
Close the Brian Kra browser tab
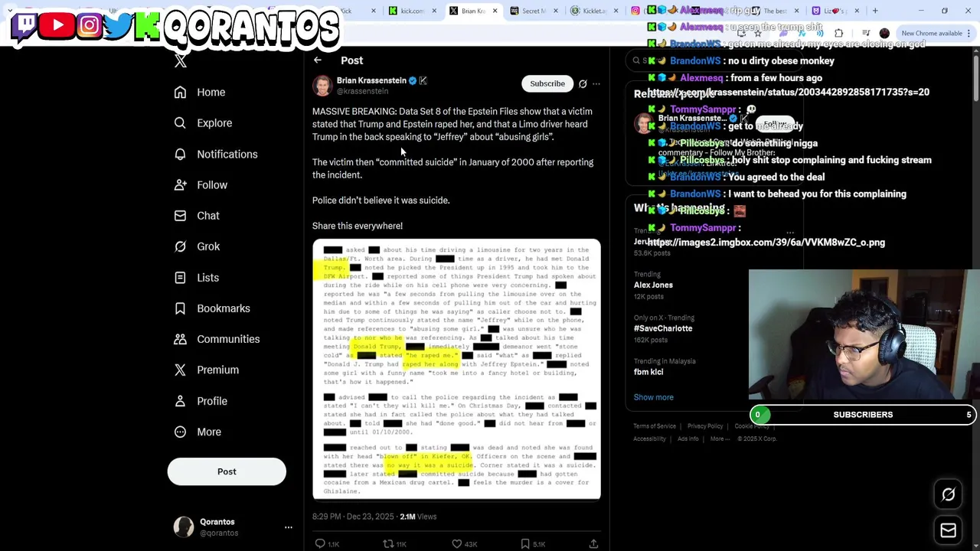[x=495, y=11]
